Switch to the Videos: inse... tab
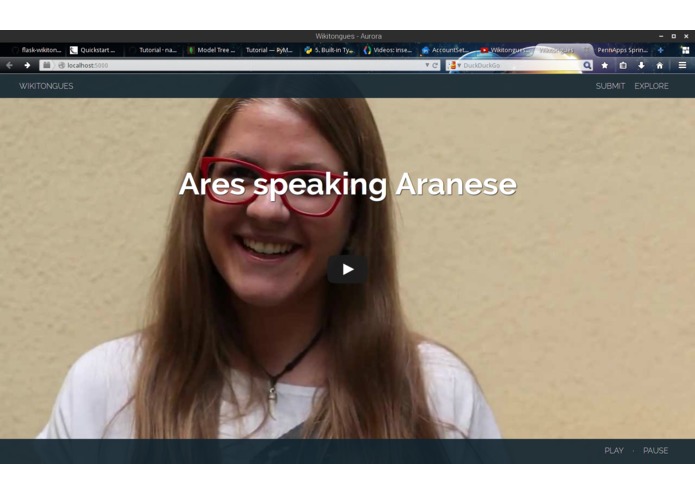This screenshot has width=695, height=494. (x=387, y=50)
